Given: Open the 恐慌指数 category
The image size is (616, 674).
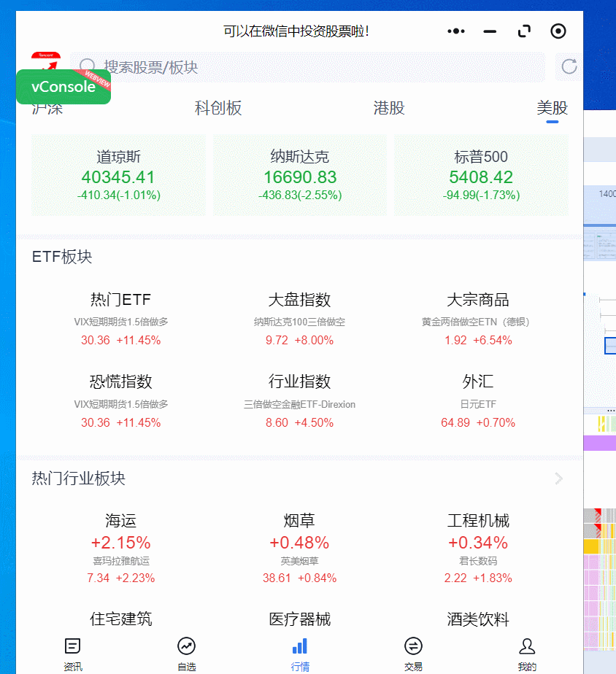Looking at the screenshot, I should point(121,401).
